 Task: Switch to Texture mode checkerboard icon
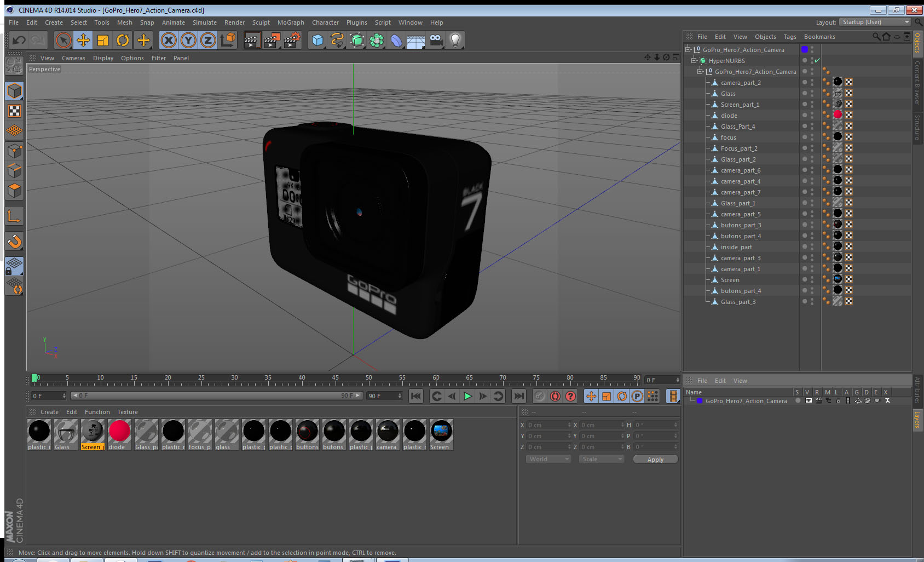[x=14, y=111]
